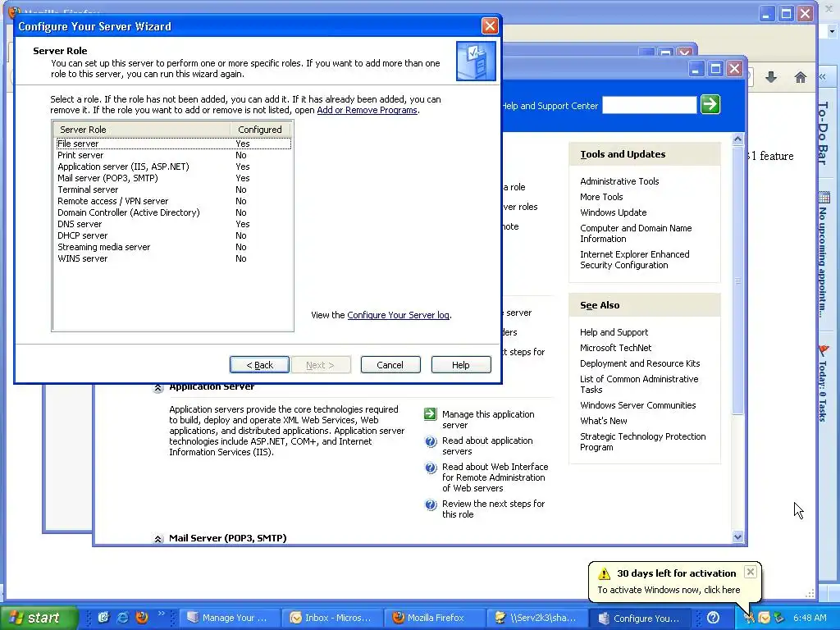Select the Streaming media server row

[x=173, y=247]
